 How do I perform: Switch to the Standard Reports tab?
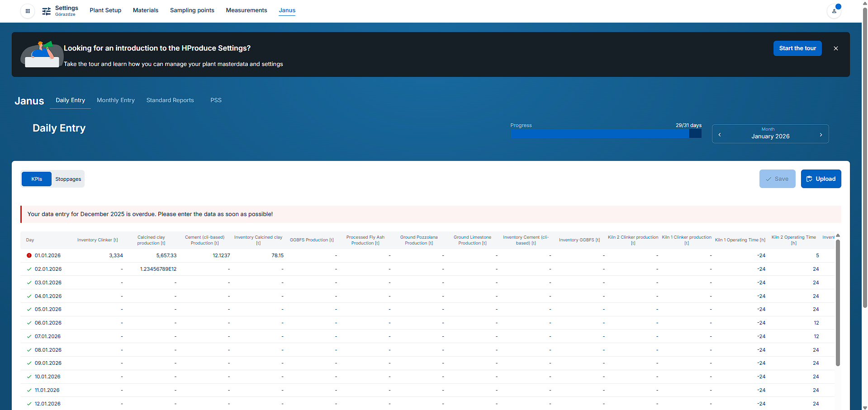click(x=170, y=100)
